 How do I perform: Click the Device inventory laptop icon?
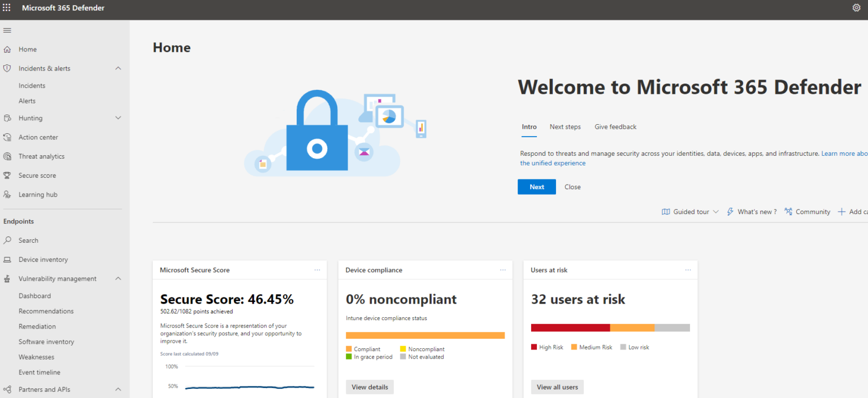coord(7,260)
